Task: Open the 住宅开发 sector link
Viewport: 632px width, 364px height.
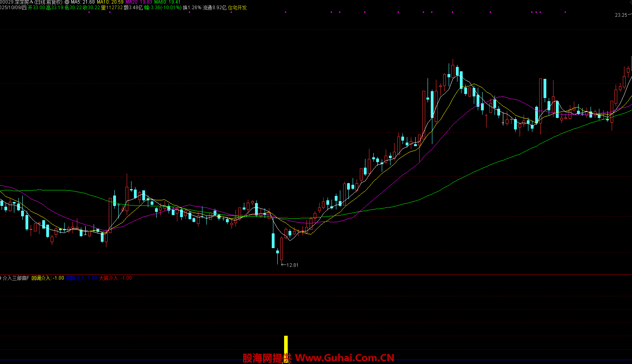Action: [237, 8]
